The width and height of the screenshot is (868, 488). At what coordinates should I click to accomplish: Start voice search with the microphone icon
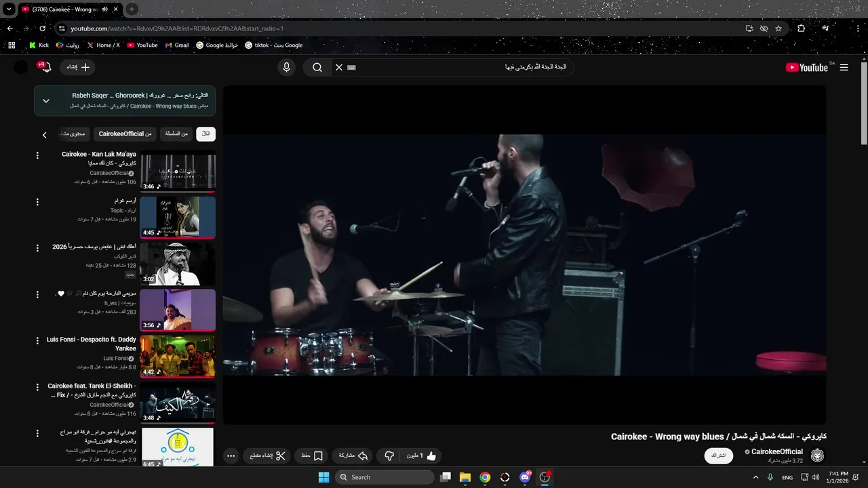(x=286, y=67)
